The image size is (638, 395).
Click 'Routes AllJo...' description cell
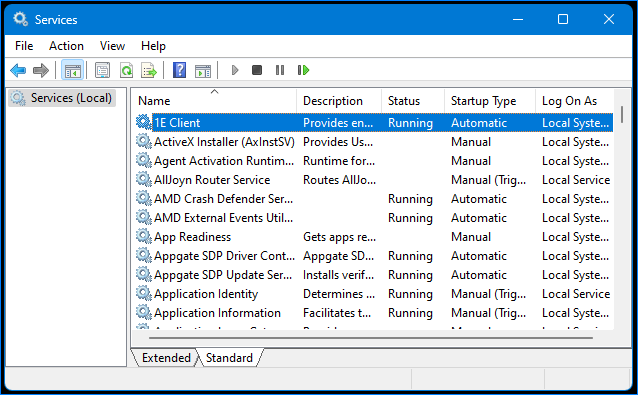(x=339, y=179)
